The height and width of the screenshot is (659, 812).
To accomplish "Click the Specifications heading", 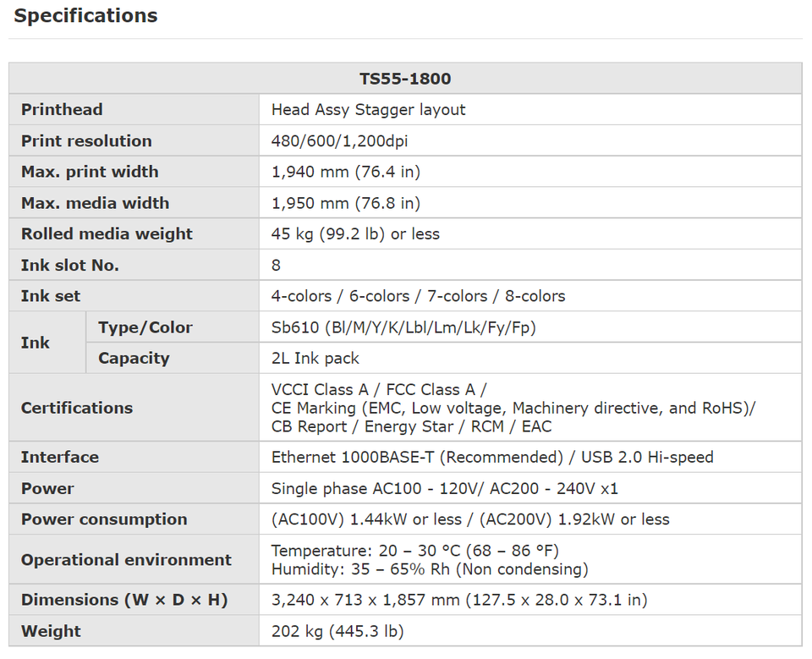I will pyautogui.click(x=85, y=16).
